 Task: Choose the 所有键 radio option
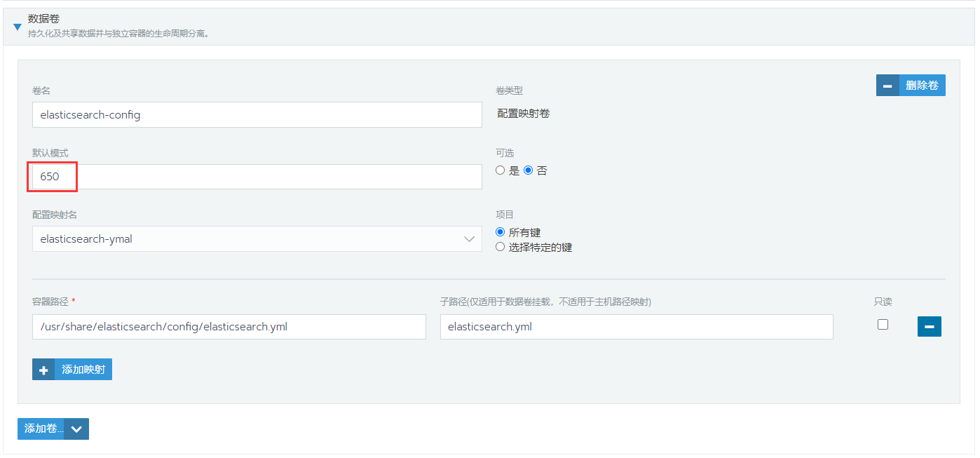501,232
